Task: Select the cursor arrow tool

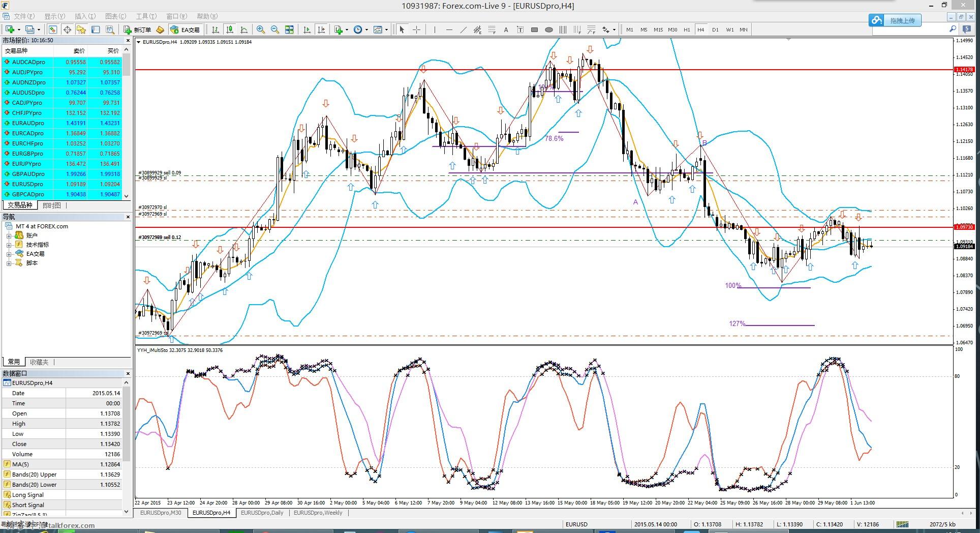Action: pos(402,29)
